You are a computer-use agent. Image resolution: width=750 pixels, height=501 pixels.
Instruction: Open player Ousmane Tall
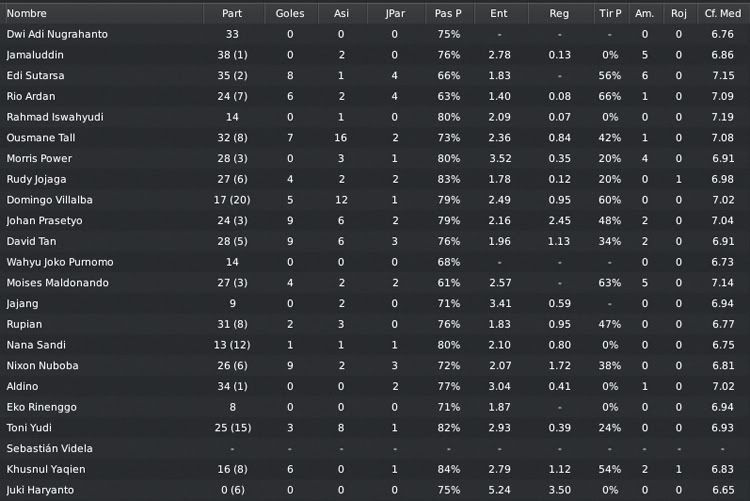pos(41,138)
